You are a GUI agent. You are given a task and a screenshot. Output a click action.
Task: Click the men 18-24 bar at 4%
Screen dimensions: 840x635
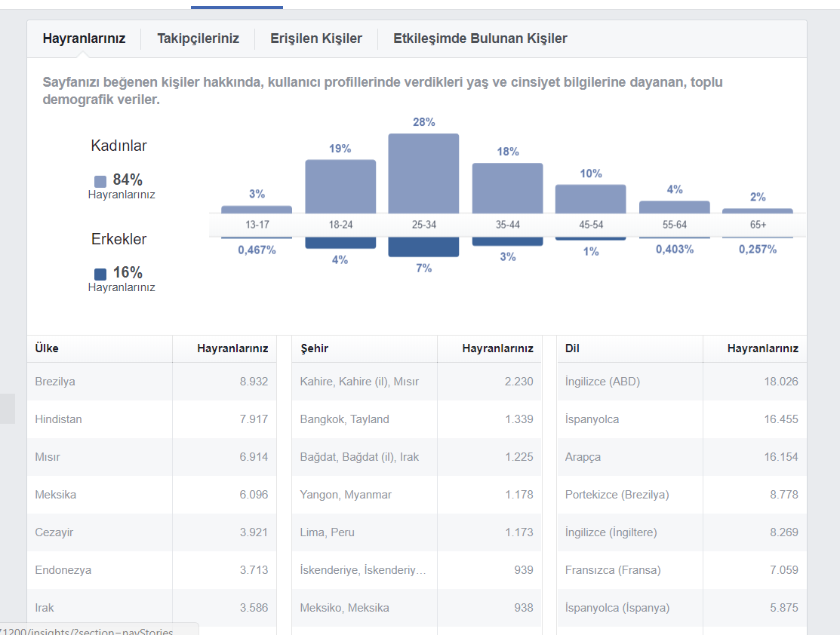pos(340,243)
